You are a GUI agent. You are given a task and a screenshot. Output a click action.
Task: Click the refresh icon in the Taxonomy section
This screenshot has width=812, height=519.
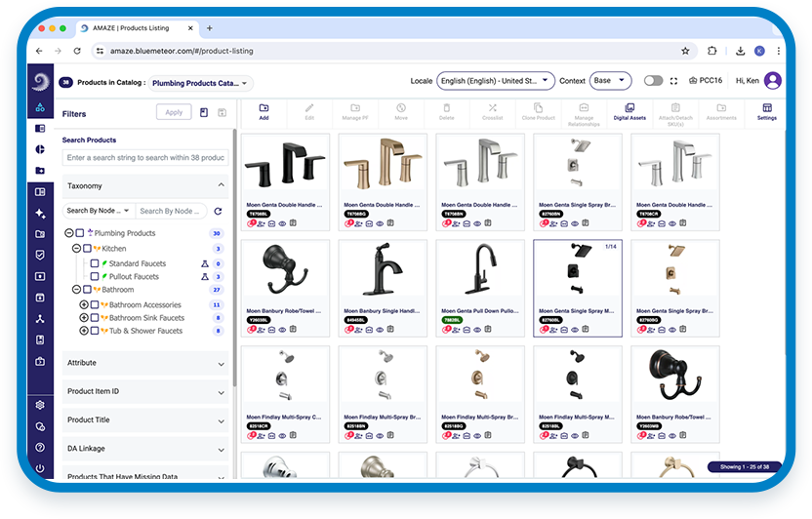pyautogui.click(x=218, y=211)
